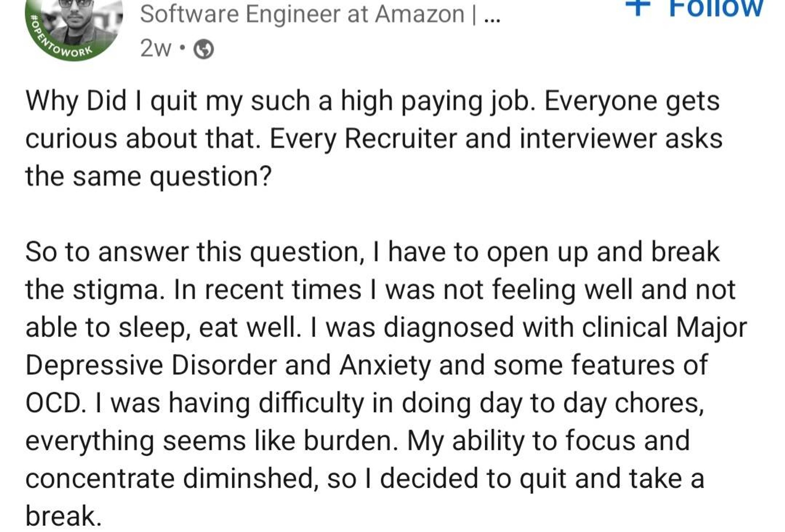The width and height of the screenshot is (785, 532).
Task: Click the globe public visibility icon
Action: click(204, 49)
